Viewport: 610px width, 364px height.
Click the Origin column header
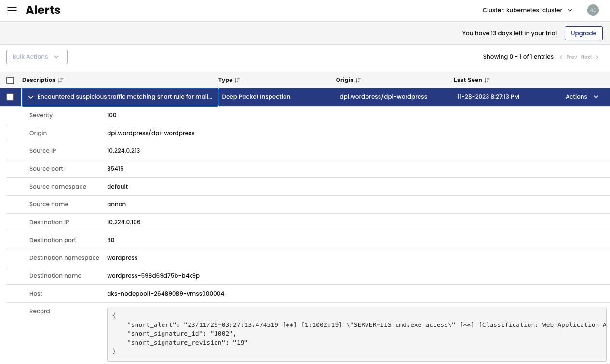(345, 80)
